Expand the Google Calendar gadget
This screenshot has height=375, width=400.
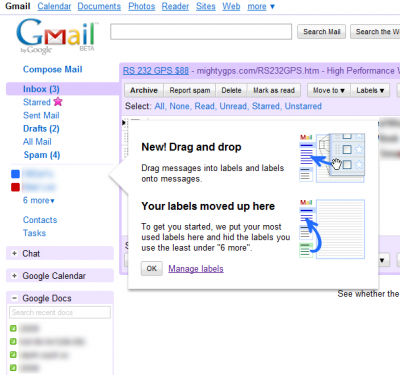14,276
